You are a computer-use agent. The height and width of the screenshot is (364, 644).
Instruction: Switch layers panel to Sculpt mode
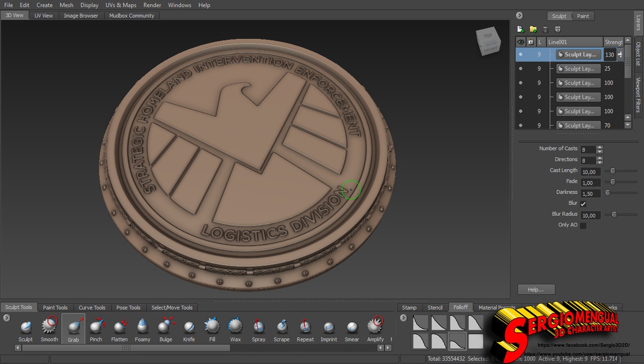pos(559,16)
